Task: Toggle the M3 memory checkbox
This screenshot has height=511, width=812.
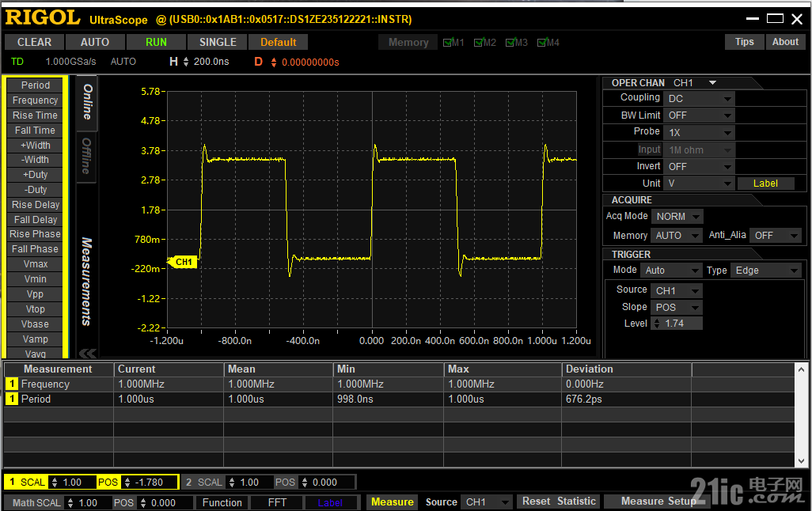Action: coord(510,43)
